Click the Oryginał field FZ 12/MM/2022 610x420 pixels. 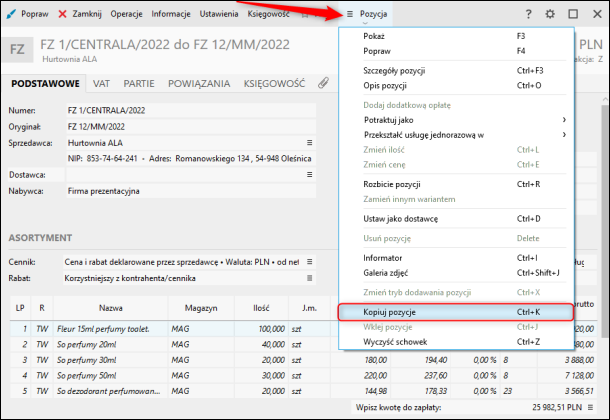pos(191,127)
